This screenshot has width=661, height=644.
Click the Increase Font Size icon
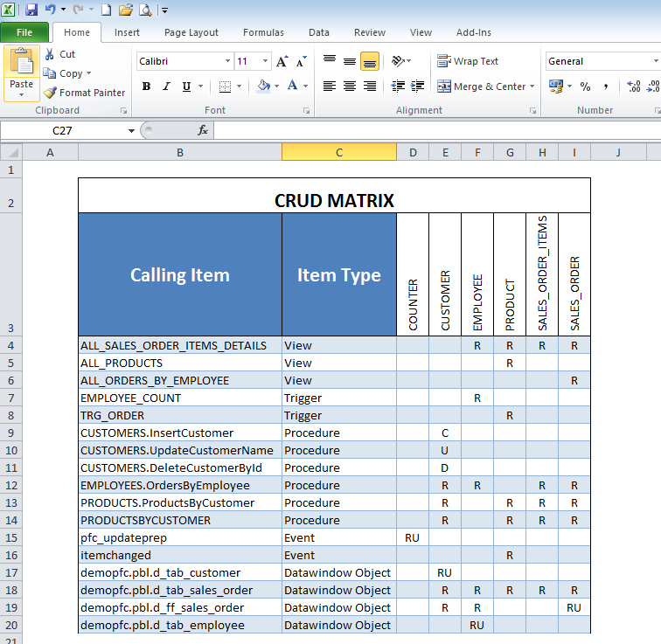point(282,62)
